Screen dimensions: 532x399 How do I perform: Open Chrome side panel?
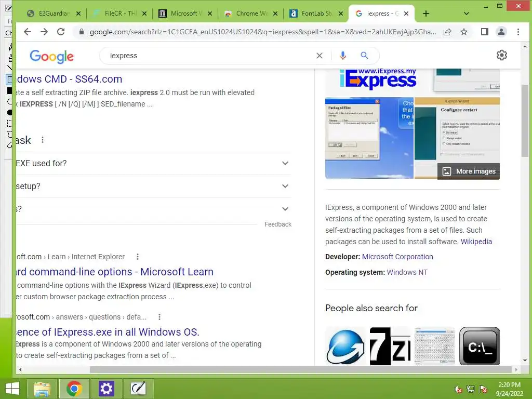coord(485,32)
